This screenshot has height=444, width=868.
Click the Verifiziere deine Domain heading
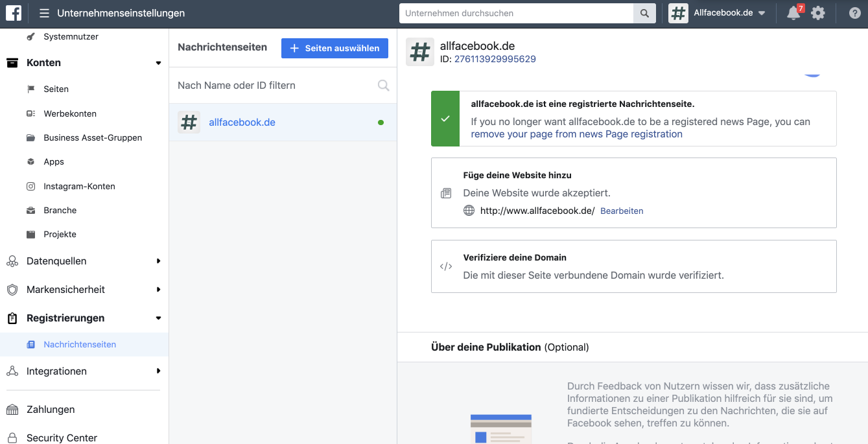pos(515,257)
